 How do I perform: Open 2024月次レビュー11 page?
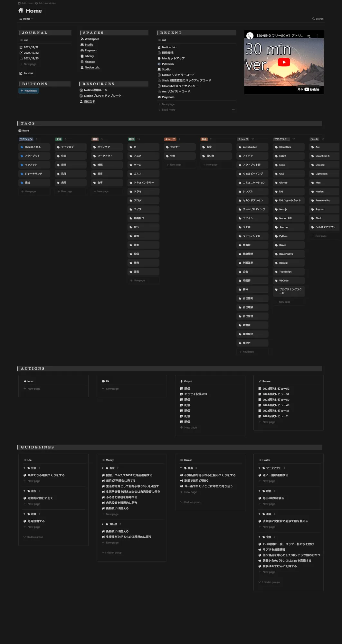point(273,416)
